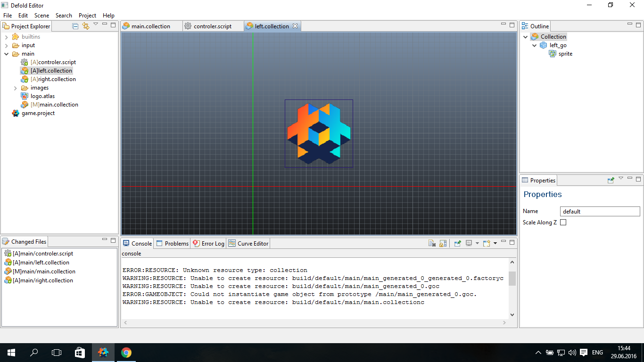This screenshot has width=644, height=362.
Task: Open the Search menu
Action: 64,16
